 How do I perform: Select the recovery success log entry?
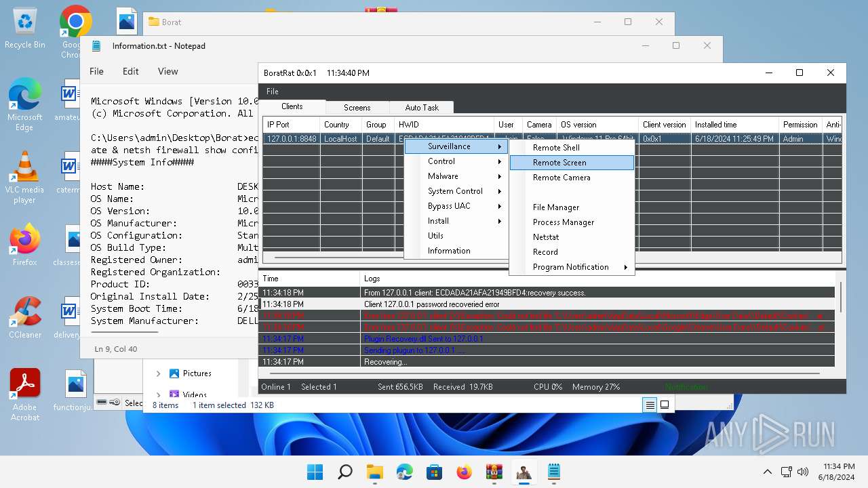[548, 293]
